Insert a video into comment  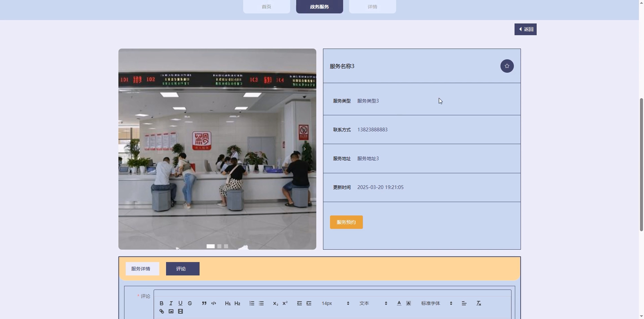180,311
